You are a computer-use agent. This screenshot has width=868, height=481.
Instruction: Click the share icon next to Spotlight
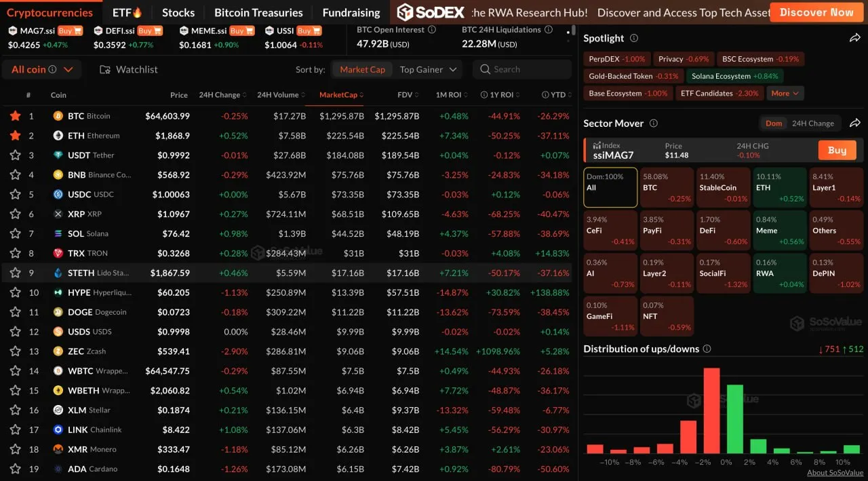click(854, 39)
